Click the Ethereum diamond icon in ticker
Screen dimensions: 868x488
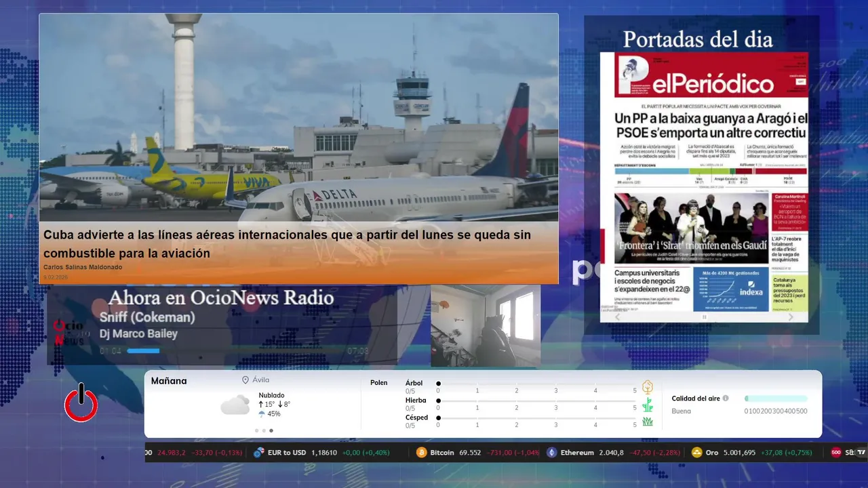click(552, 453)
